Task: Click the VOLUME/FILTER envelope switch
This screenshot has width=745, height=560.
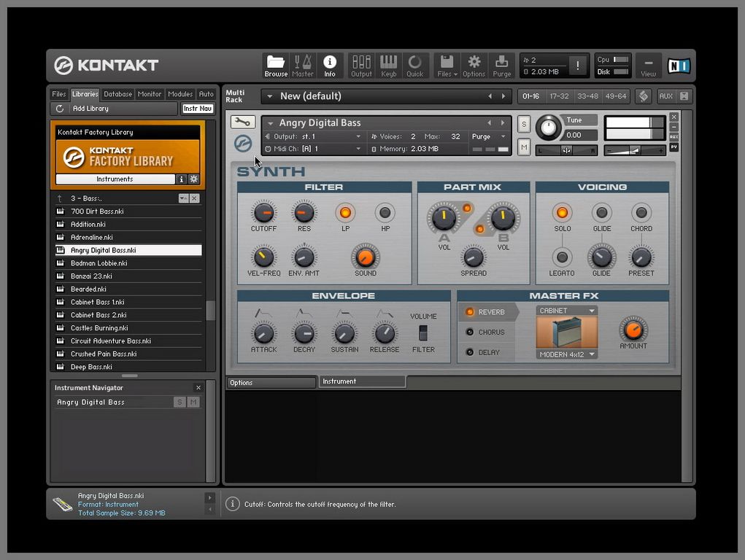Action: tap(423, 333)
